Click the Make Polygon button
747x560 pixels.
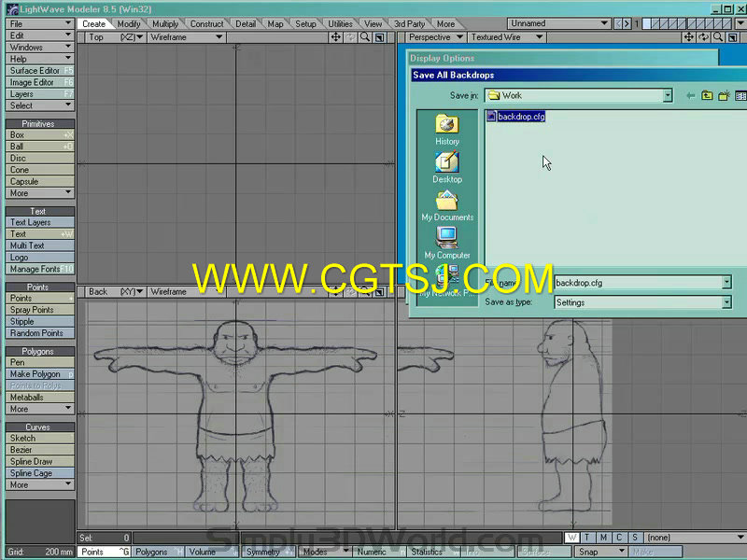(x=40, y=374)
